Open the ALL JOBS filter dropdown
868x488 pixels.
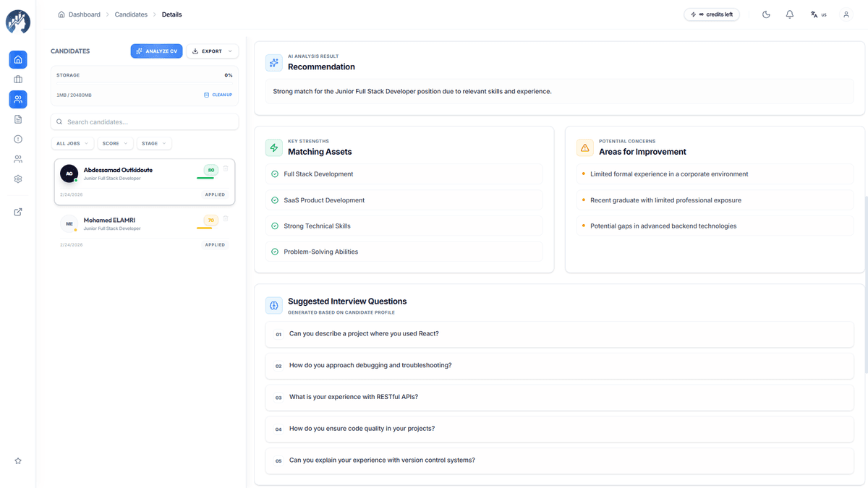(72, 143)
